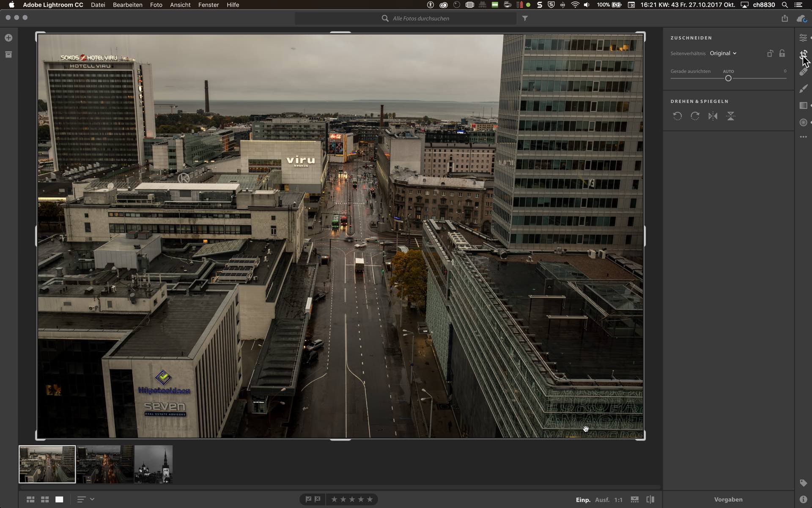Switch to square grid view

click(45, 500)
